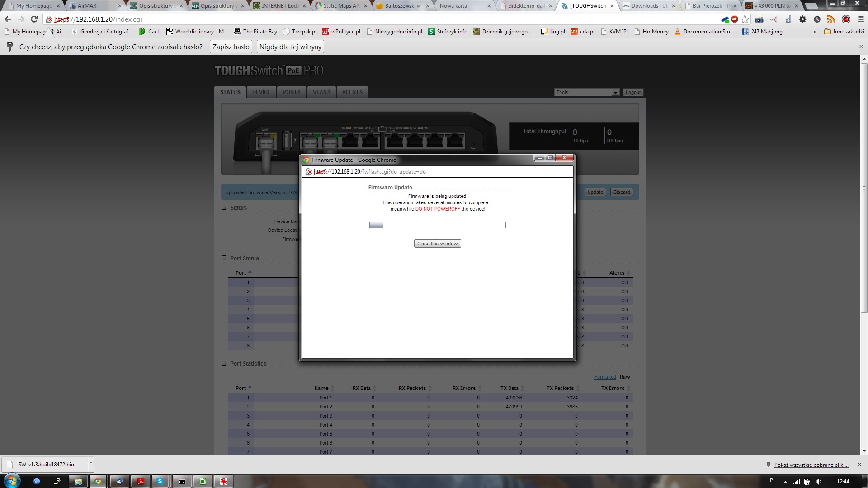
Task: Click the share nodes extension icon
Action: click(774, 19)
